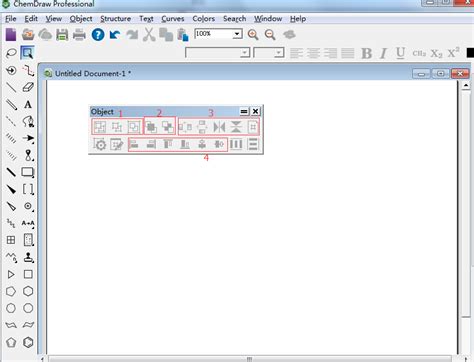
Task: Select the Cyclopentadiene ring tool
Action: [x=11, y=342]
